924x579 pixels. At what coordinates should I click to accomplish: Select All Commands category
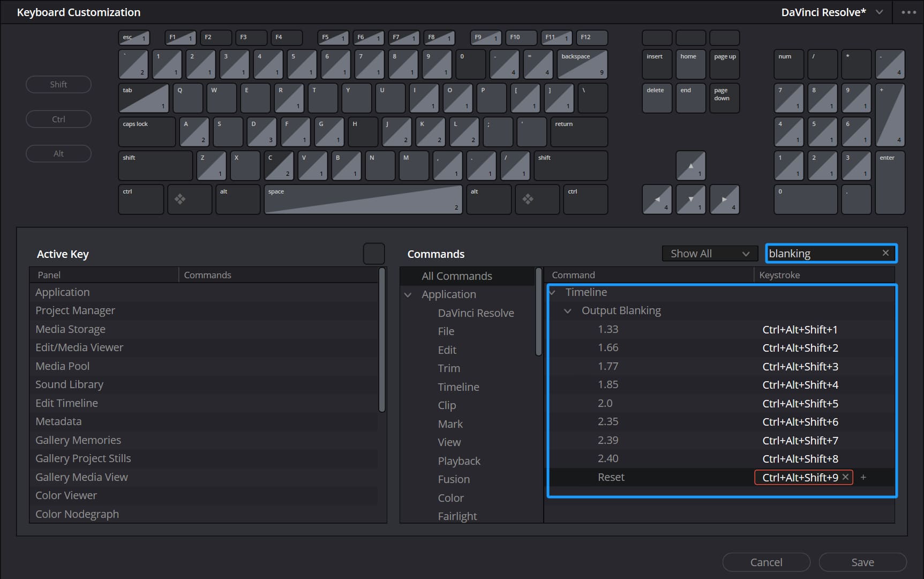pyautogui.click(x=467, y=276)
